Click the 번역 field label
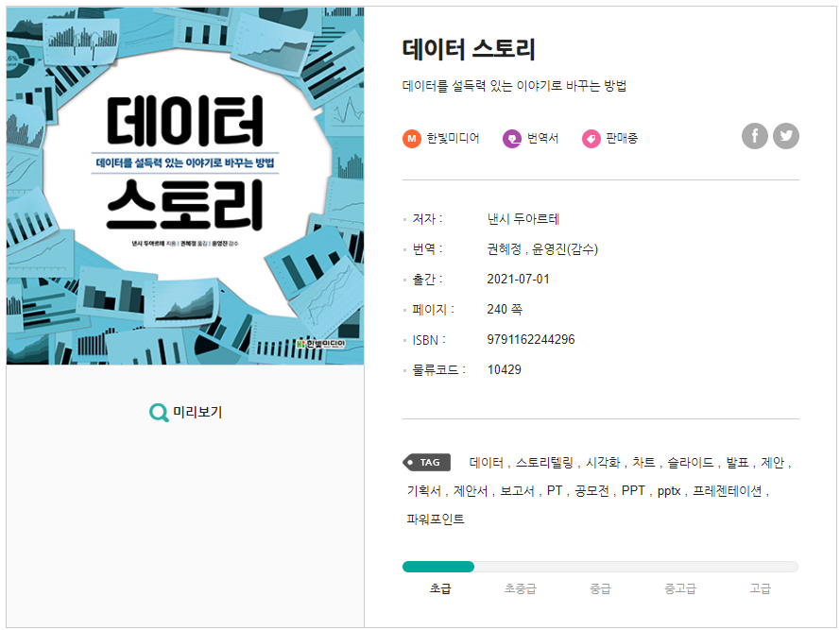 click(427, 249)
